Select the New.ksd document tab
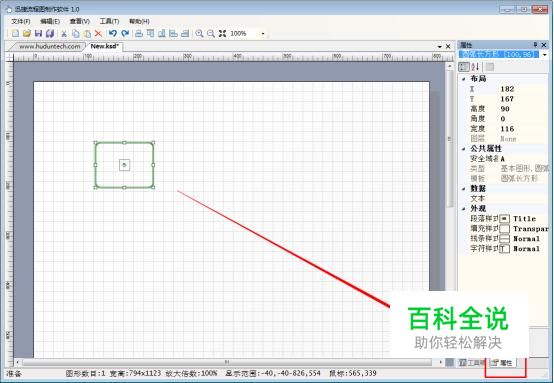Image resolution: width=554 pixels, height=383 pixels. [105, 46]
